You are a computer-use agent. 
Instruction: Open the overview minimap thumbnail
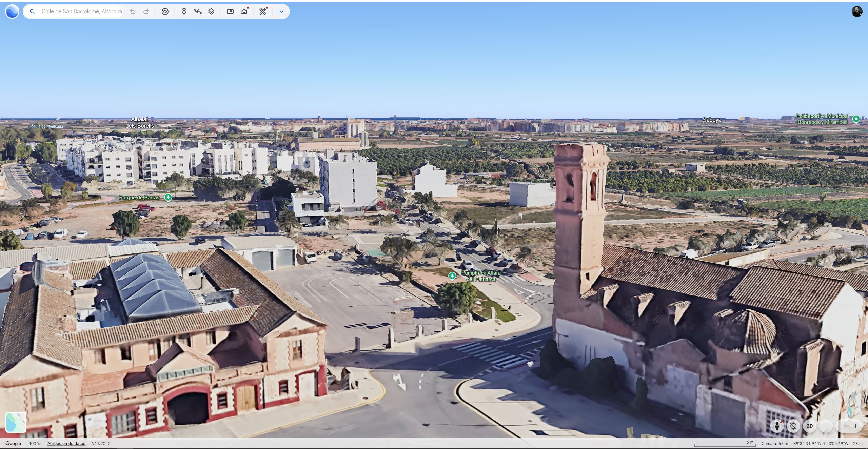click(x=16, y=422)
